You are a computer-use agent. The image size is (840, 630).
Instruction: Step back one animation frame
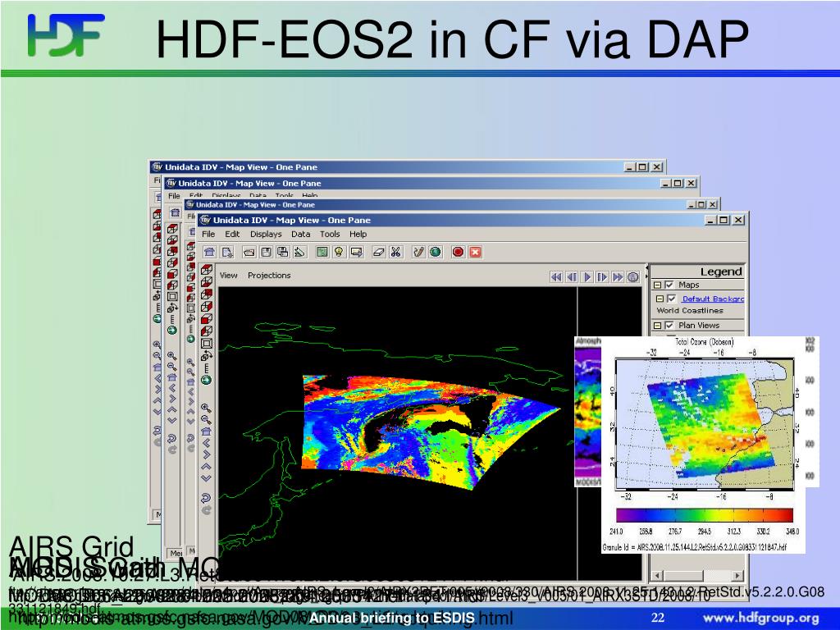[x=572, y=277]
